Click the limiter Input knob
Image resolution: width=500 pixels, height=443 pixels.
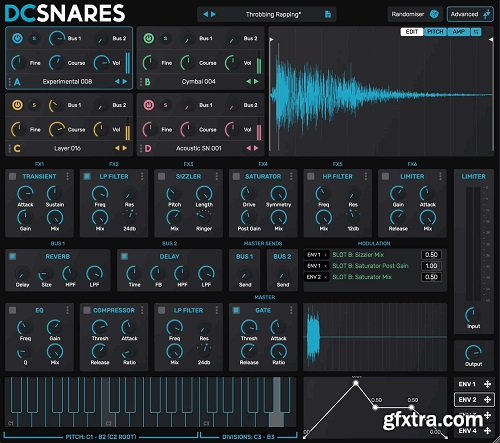coord(472,314)
